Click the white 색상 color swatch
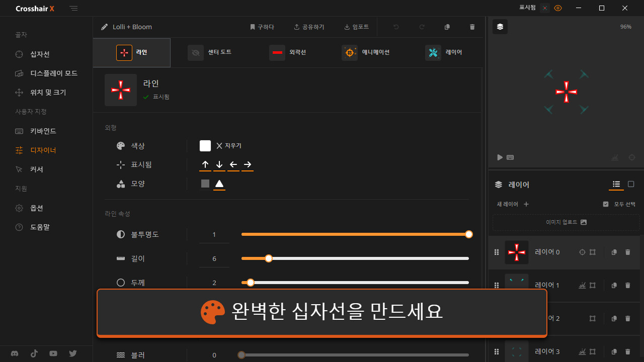Image resolution: width=644 pixels, height=362 pixels. [x=205, y=146]
